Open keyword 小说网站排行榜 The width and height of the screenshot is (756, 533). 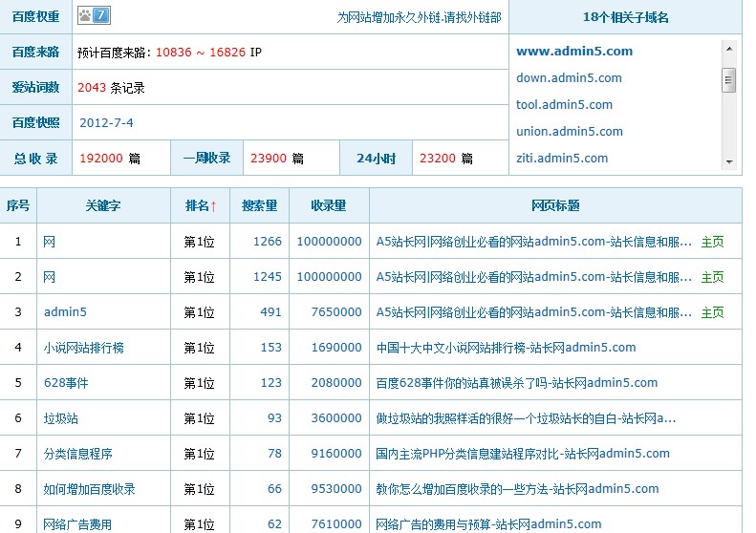point(83,348)
